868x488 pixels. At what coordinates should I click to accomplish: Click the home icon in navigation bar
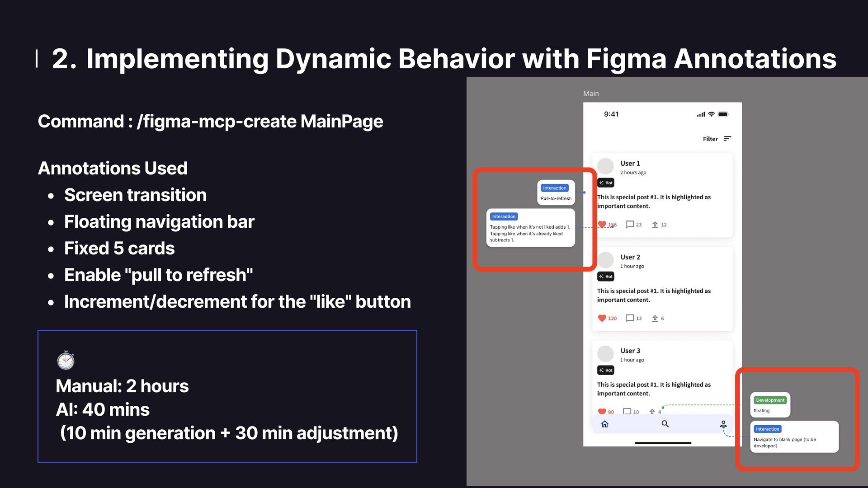(604, 424)
